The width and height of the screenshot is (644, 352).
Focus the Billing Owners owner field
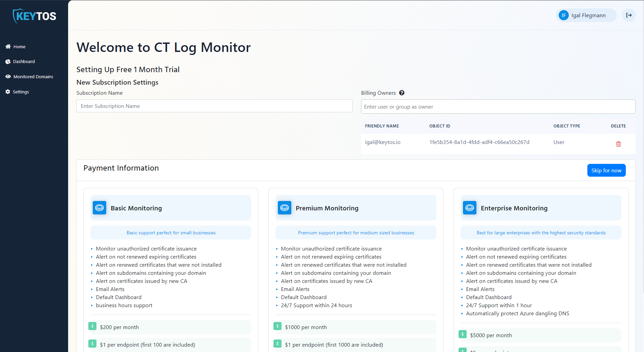(498, 107)
